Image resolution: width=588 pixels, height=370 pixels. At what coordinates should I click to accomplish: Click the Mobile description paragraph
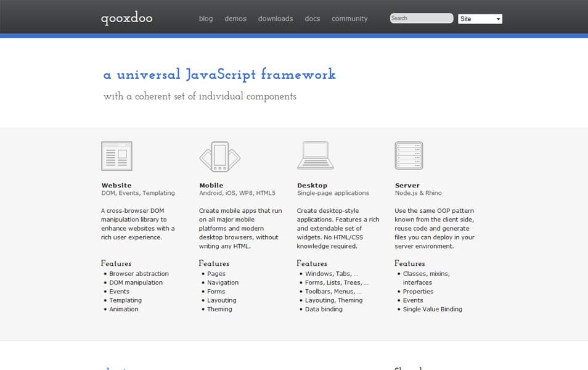(240, 229)
